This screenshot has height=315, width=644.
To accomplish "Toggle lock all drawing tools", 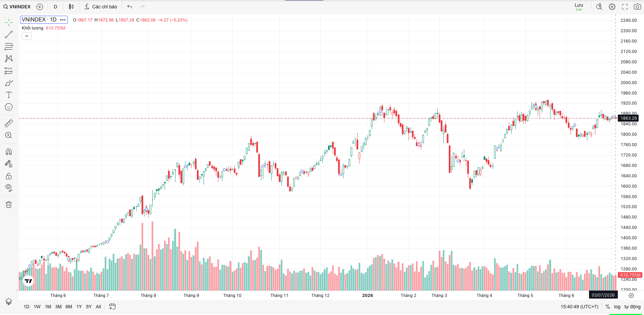I will [x=9, y=176].
